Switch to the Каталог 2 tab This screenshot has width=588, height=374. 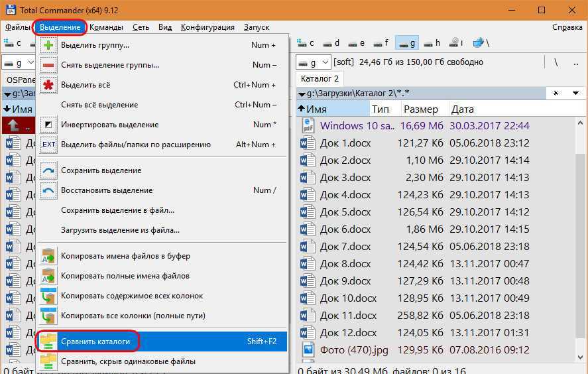(x=320, y=79)
